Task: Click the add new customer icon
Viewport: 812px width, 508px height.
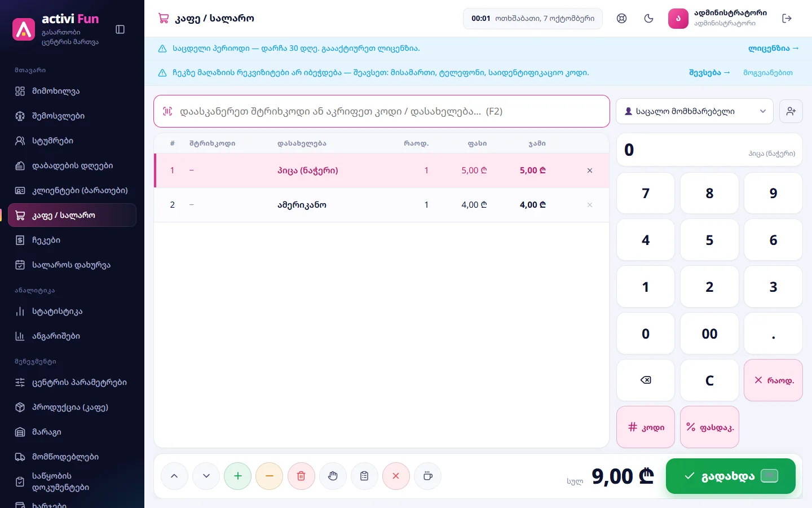Action: pyautogui.click(x=791, y=111)
